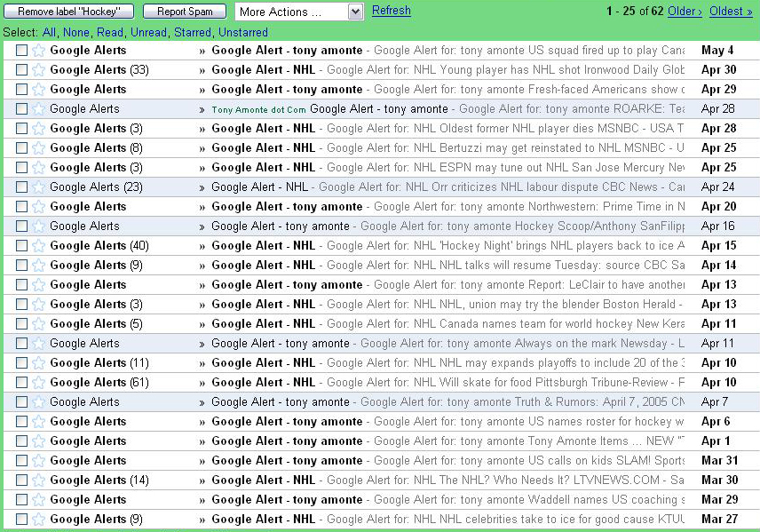Star the Mar 30 NHL alert

(x=38, y=480)
